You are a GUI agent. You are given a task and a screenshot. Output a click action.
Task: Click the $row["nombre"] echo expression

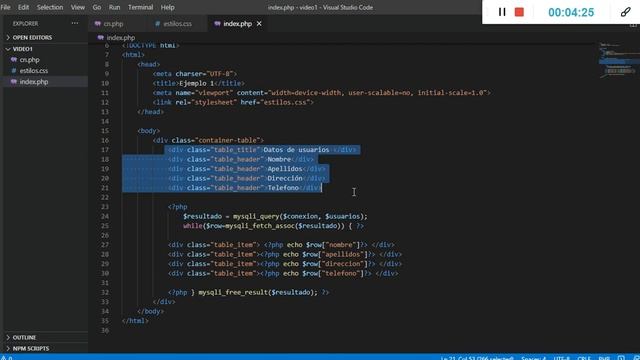click(x=333, y=245)
